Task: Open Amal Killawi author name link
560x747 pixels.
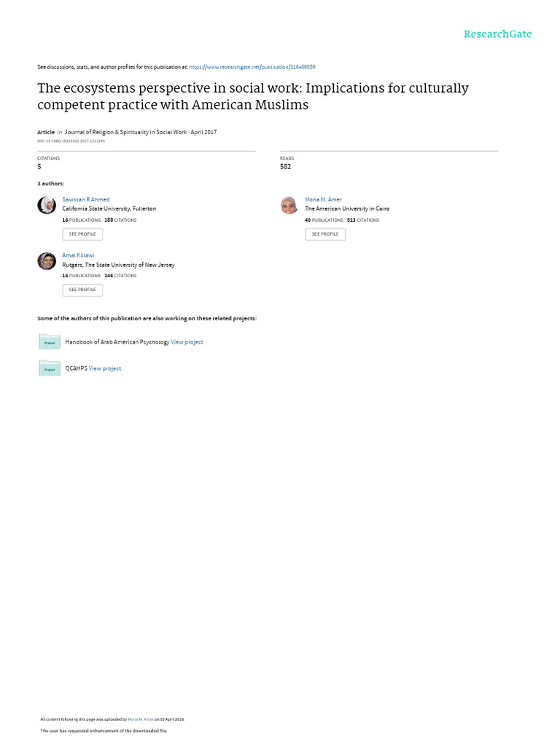Action: coord(79,255)
